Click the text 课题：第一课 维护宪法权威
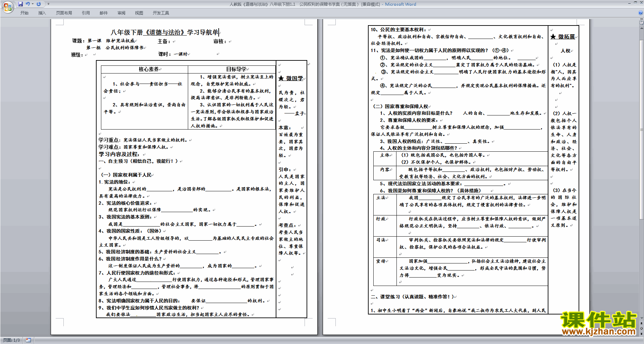 (103, 41)
